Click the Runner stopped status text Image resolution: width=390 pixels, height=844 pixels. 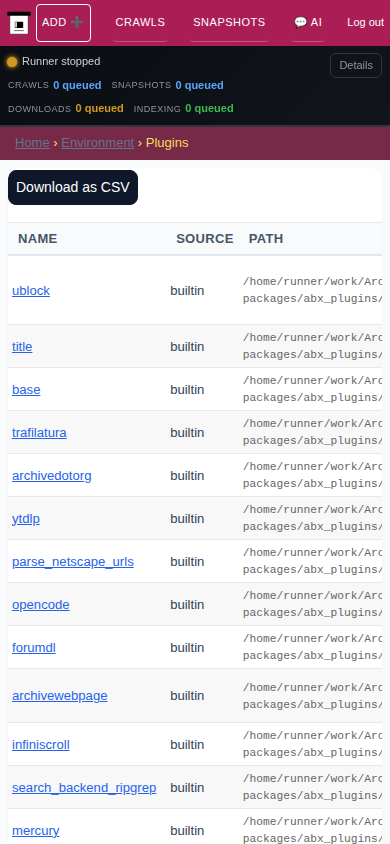tap(61, 61)
